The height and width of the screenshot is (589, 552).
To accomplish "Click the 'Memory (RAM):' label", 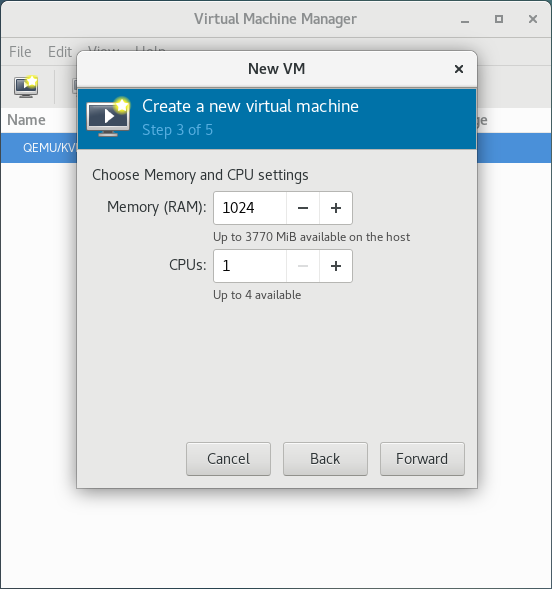I will [157, 207].
